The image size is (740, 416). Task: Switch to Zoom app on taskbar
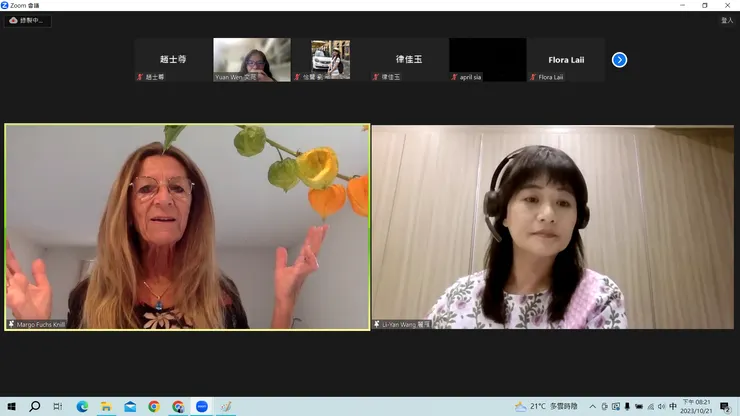coord(202,407)
